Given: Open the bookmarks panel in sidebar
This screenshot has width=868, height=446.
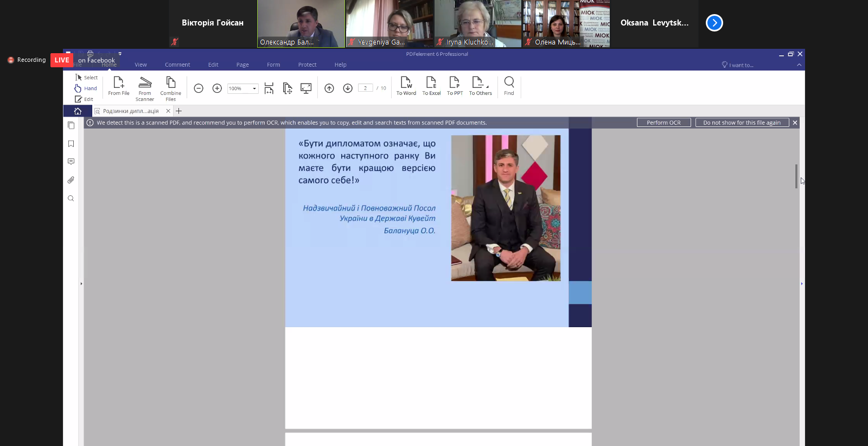Looking at the screenshot, I should tap(71, 144).
